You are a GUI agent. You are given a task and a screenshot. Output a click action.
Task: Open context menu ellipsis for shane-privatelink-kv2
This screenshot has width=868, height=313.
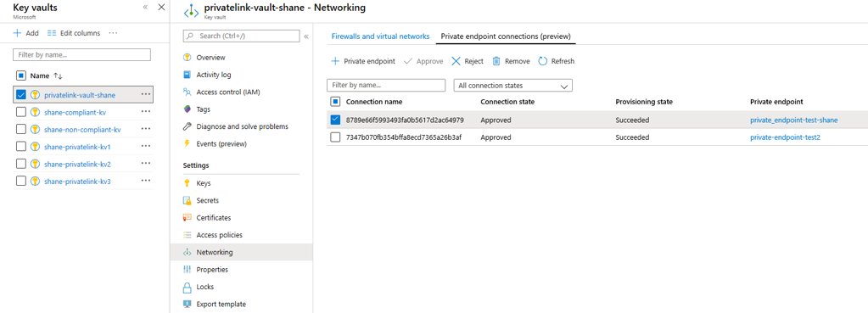(x=146, y=163)
